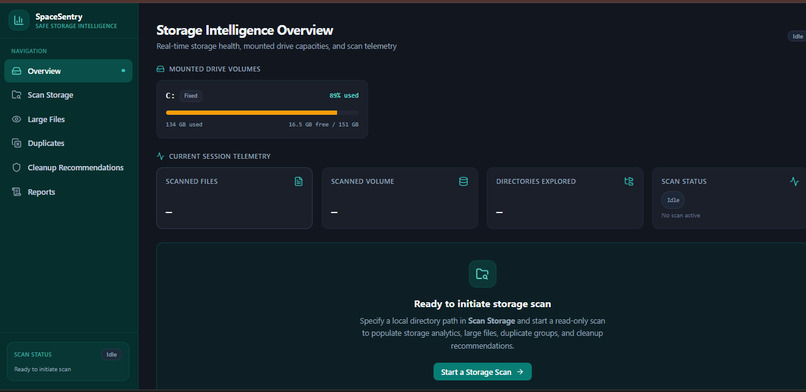Click the drive icon beside Mounted Drive Volumes
The image size is (806, 392).
[160, 69]
